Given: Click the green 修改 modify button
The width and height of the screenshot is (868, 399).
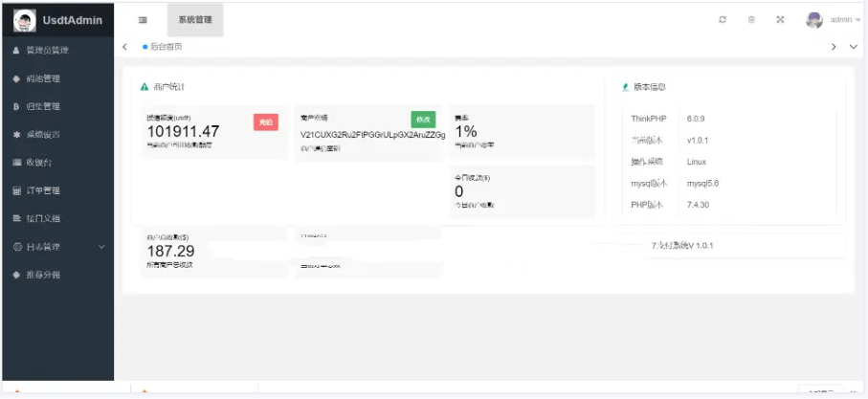Looking at the screenshot, I should (423, 120).
